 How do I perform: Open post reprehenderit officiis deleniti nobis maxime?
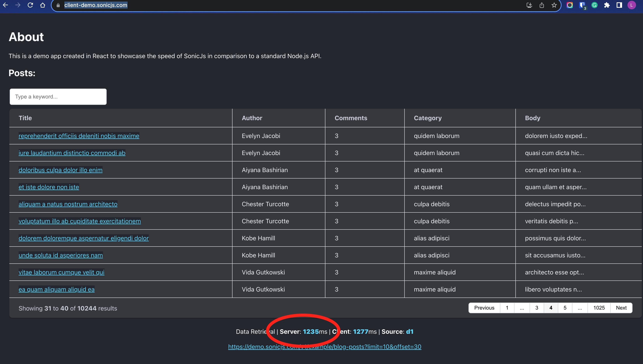coord(79,136)
